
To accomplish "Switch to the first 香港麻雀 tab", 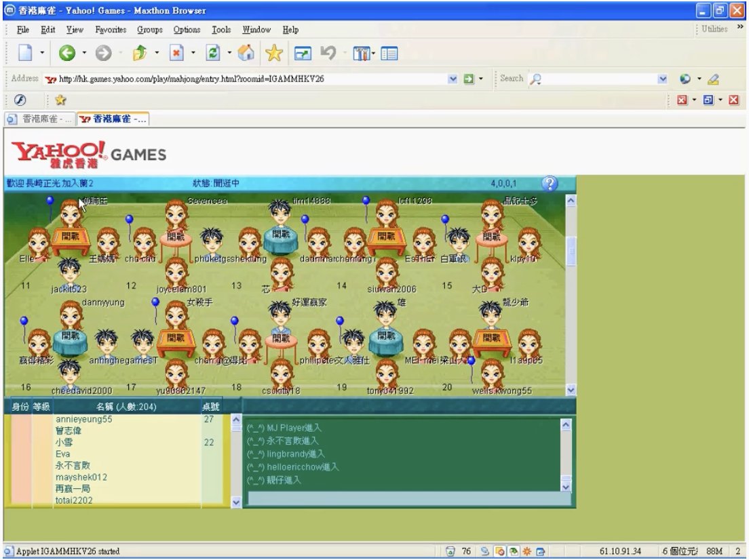I will [x=40, y=119].
